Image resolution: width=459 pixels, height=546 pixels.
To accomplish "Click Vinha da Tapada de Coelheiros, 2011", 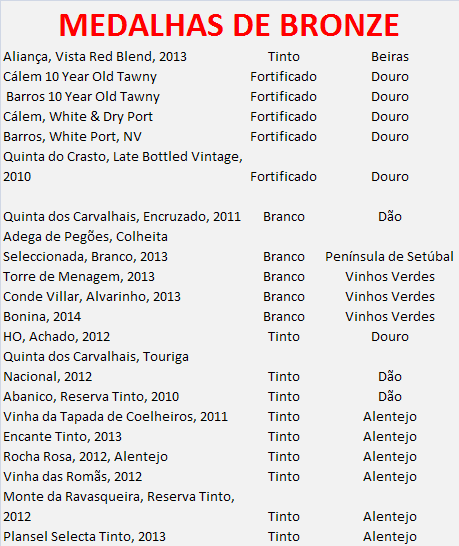I will tap(115, 416).
